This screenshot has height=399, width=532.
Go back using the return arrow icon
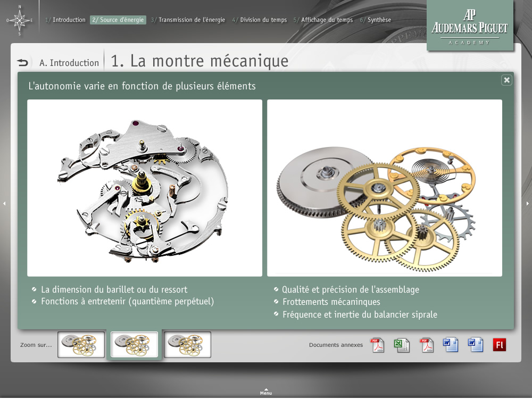(x=23, y=62)
